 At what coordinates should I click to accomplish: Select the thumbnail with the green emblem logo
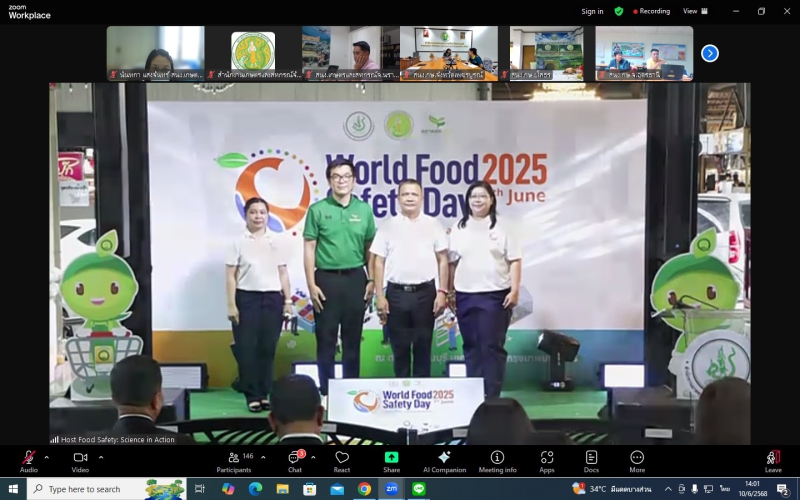[253, 54]
